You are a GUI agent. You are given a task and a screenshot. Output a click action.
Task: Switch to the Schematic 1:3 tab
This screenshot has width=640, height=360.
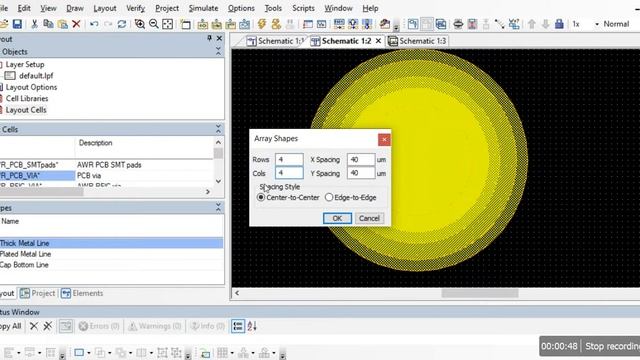click(x=417, y=41)
